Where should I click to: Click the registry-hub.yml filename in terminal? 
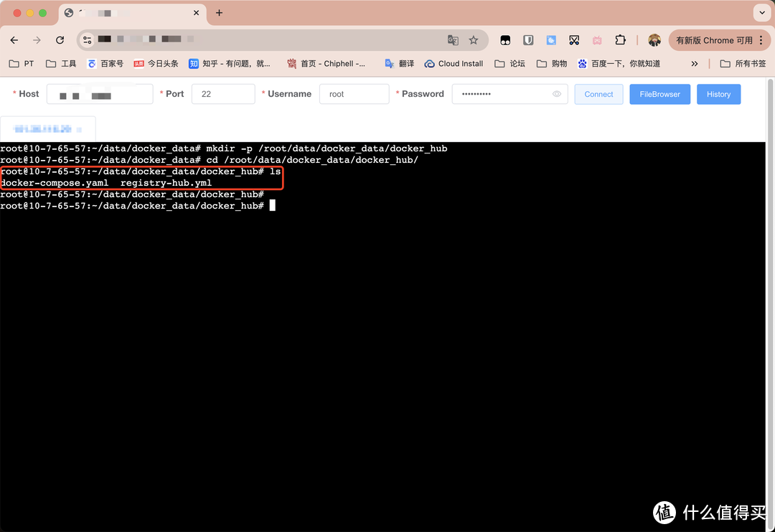(166, 183)
